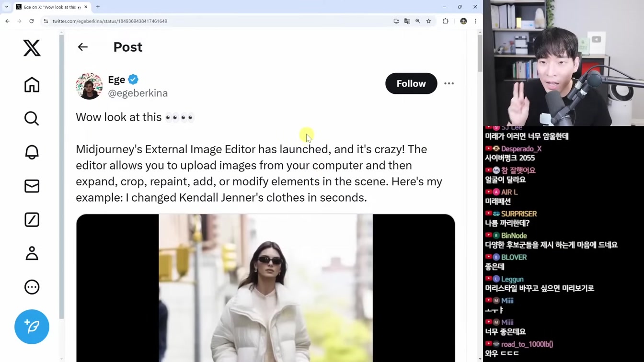Screen dimensions: 644x362
Task: View site information icon in address bar
Action: (46, 21)
